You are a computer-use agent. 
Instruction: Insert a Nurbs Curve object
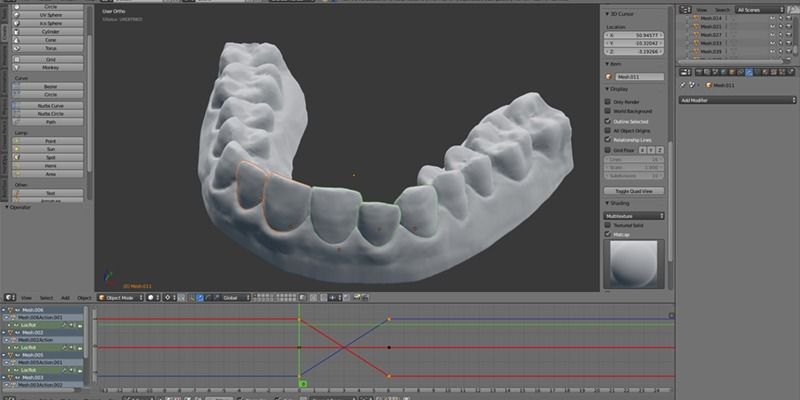pos(50,105)
